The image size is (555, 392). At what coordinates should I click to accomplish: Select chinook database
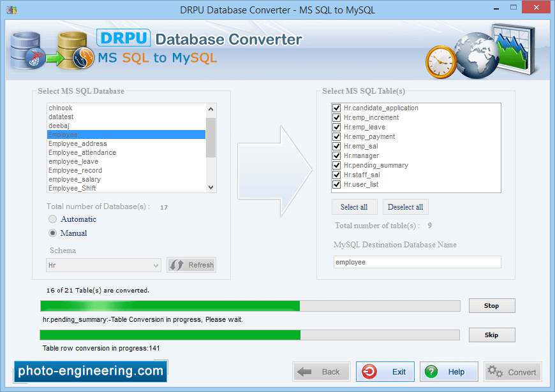click(126, 108)
